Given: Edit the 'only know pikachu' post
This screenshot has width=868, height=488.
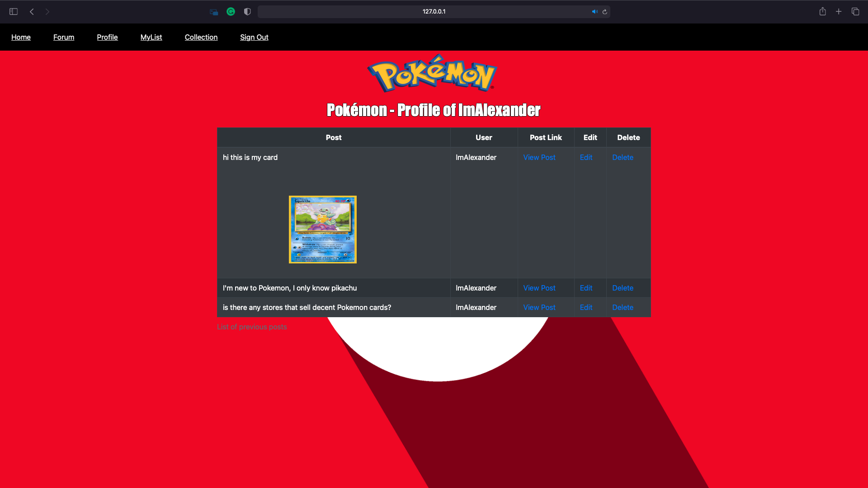Looking at the screenshot, I should click(586, 288).
